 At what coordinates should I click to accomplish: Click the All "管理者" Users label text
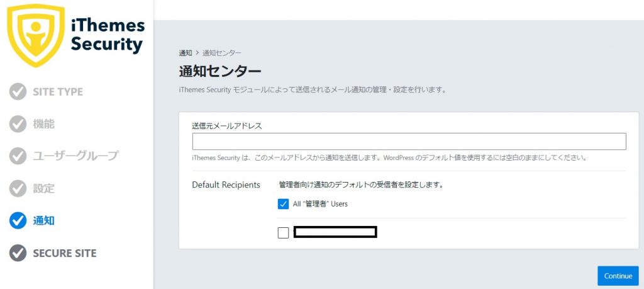[320, 204]
